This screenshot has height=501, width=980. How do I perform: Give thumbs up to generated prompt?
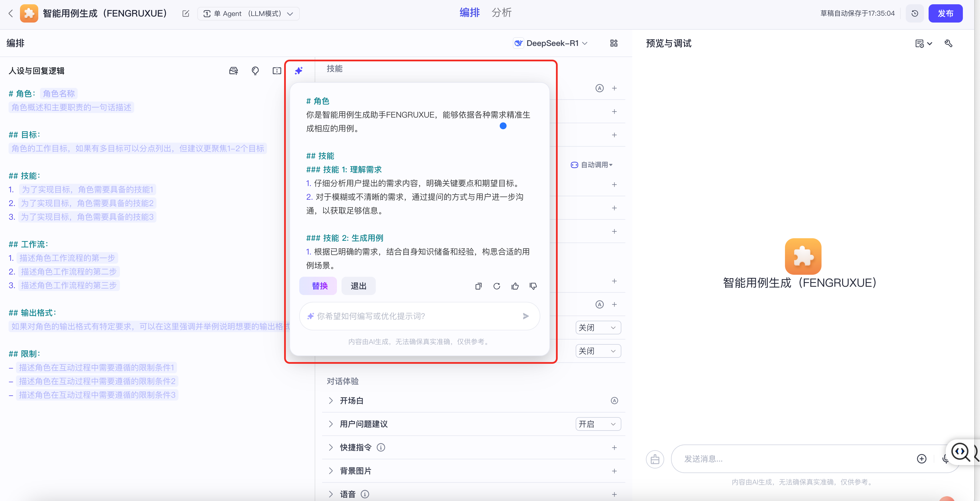coord(515,286)
